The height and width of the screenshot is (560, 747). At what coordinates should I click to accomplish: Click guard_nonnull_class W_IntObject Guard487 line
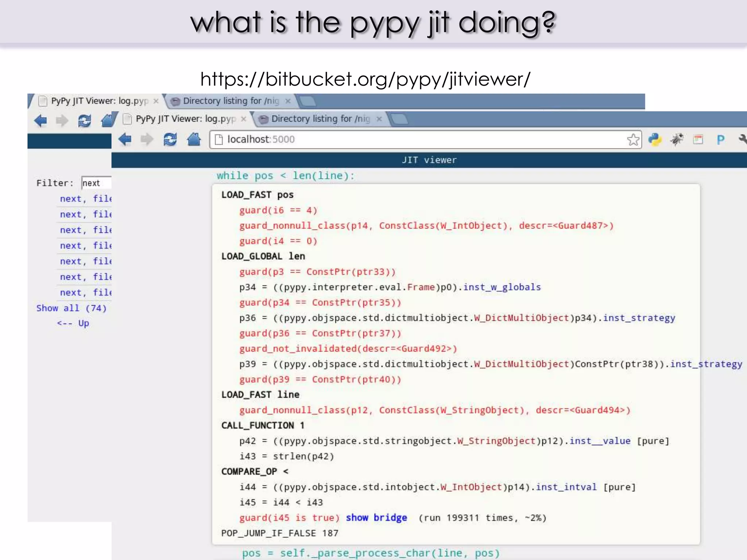tap(426, 226)
